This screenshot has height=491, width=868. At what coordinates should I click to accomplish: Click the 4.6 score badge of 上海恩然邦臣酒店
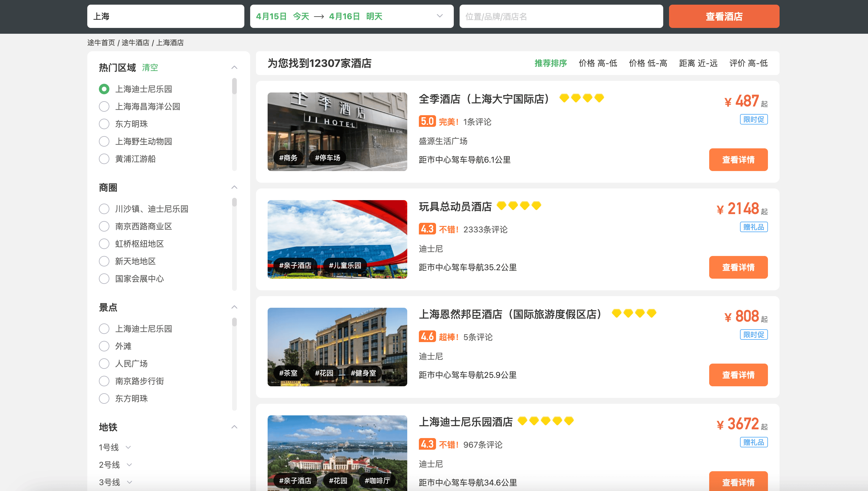[x=427, y=337]
